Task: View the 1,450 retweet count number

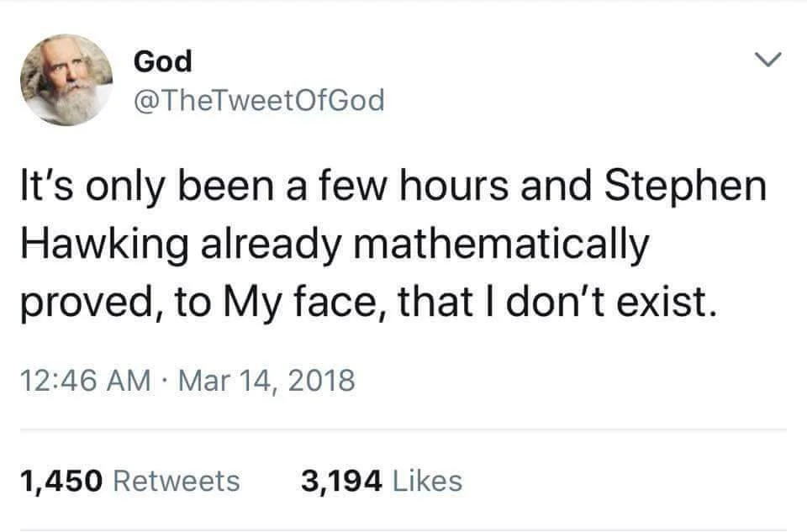Action: [61, 481]
